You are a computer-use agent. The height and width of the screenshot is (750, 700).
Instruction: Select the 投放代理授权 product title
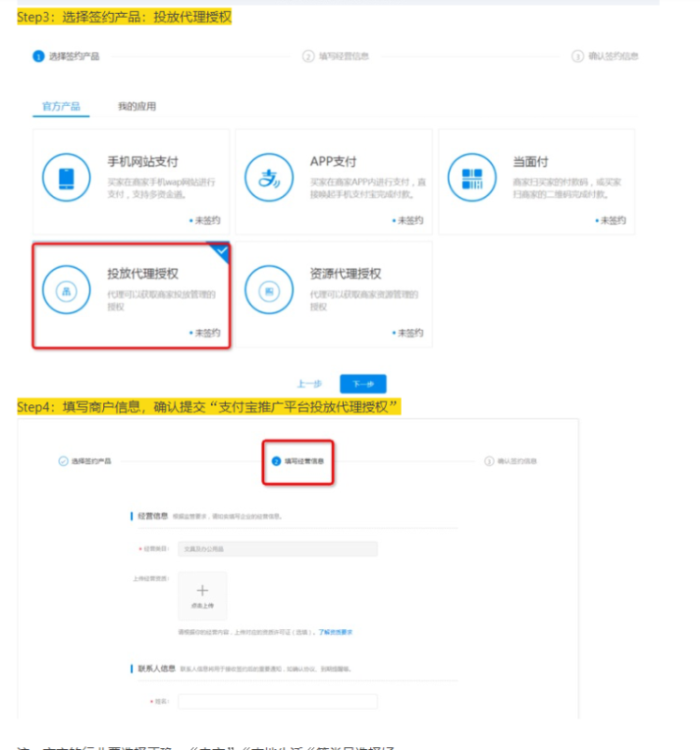click(142, 274)
